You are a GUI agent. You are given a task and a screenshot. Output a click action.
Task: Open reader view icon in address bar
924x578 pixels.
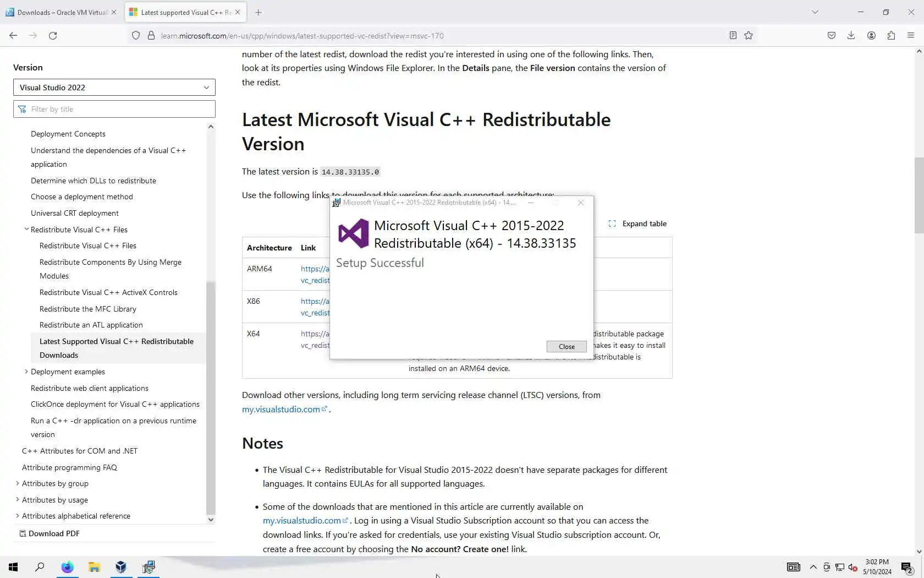coord(733,36)
